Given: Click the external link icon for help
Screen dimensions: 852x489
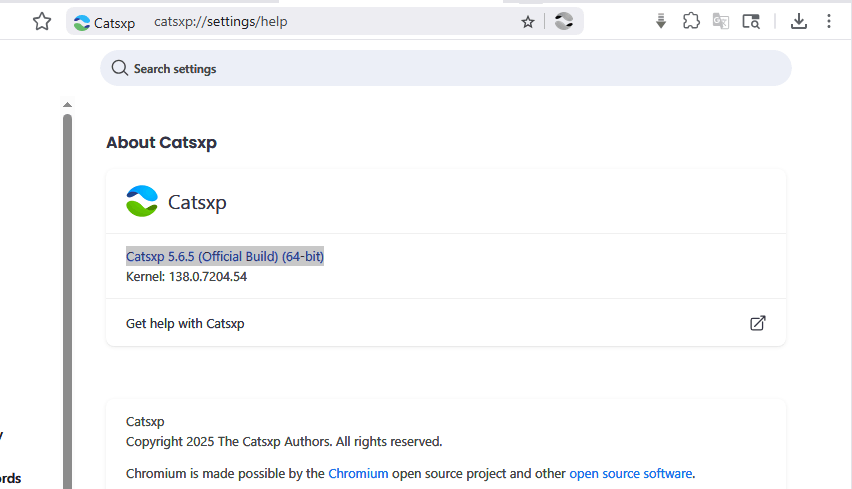Looking at the screenshot, I should point(757,323).
